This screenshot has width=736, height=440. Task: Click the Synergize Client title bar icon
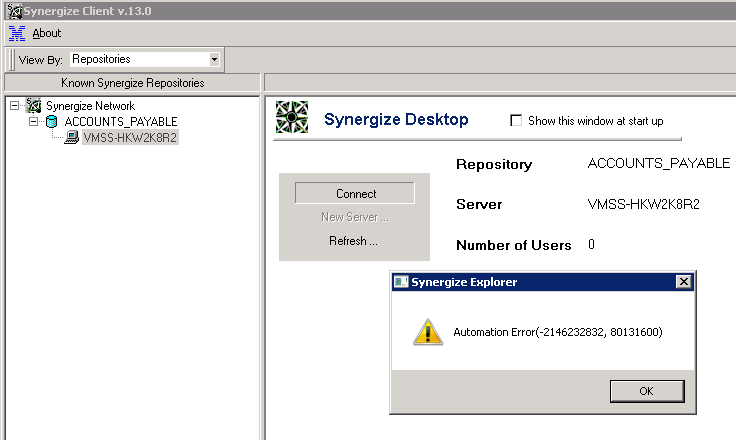(x=15, y=11)
